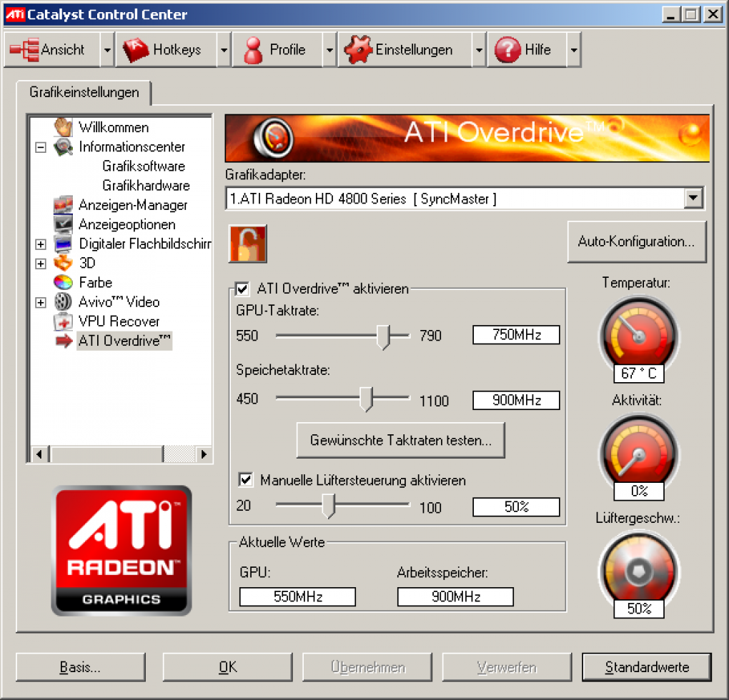Click Gewünschte Taktraten testen button
Image resolution: width=729 pixels, height=700 pixels.
click(400, 440)
